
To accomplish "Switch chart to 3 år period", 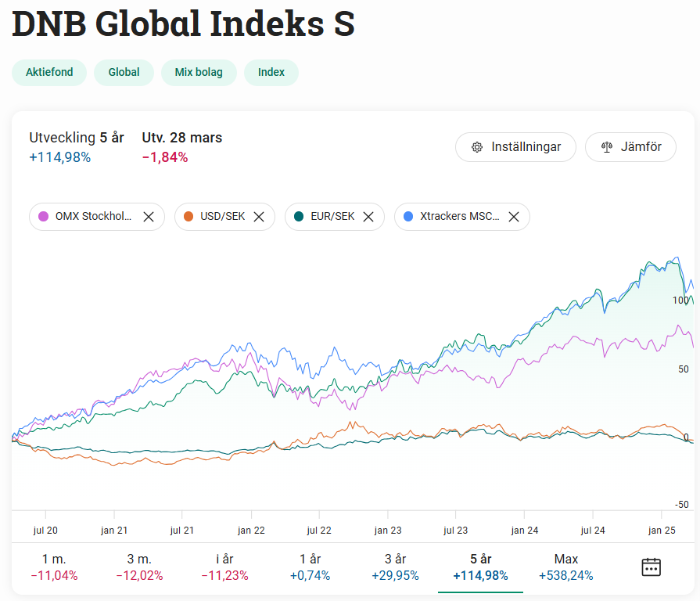I will [395, 567].
